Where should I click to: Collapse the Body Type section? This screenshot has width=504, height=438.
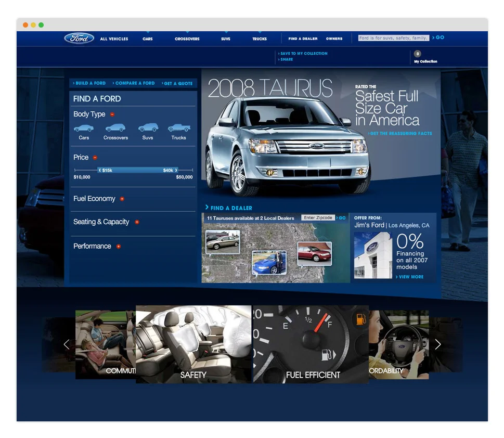click(112, 114)
